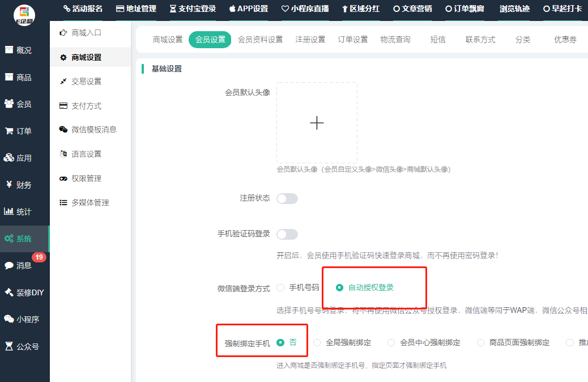
Task: Open 小程序 WeChat mini program item
Action: (21, 319)
